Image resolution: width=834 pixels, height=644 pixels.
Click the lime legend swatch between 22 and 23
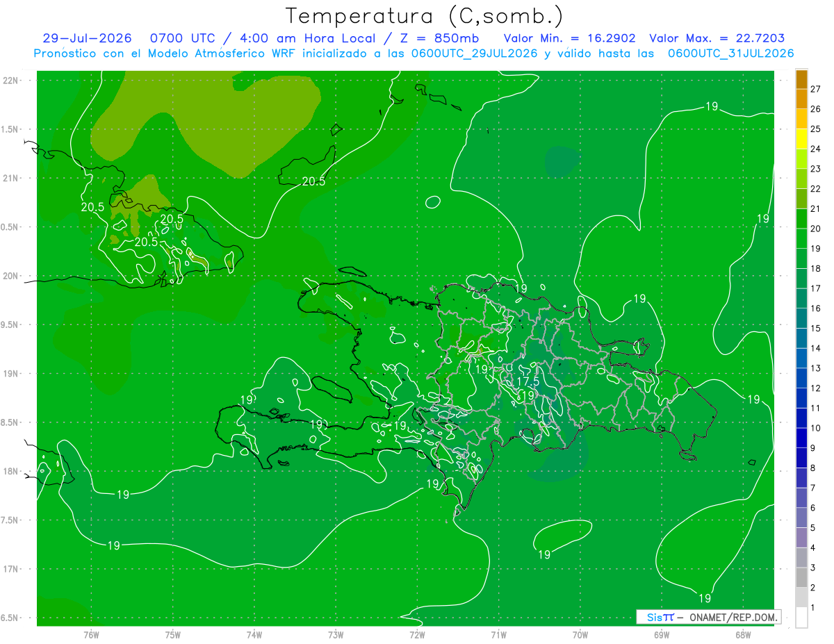[801, 179]
